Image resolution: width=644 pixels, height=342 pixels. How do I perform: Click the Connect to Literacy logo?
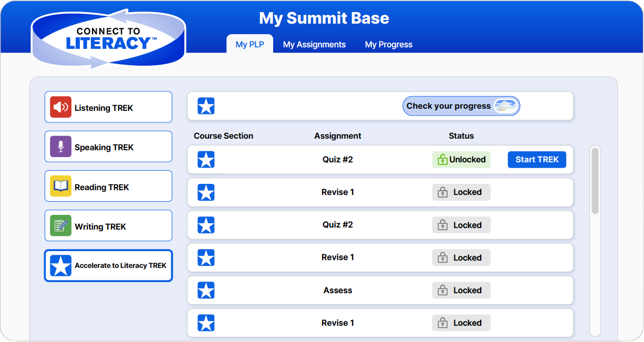108,38
